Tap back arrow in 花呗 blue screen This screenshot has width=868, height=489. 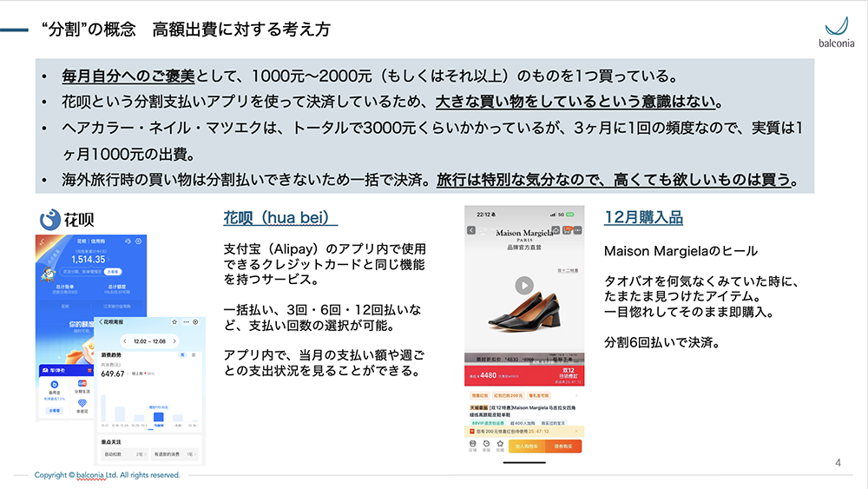42,241
